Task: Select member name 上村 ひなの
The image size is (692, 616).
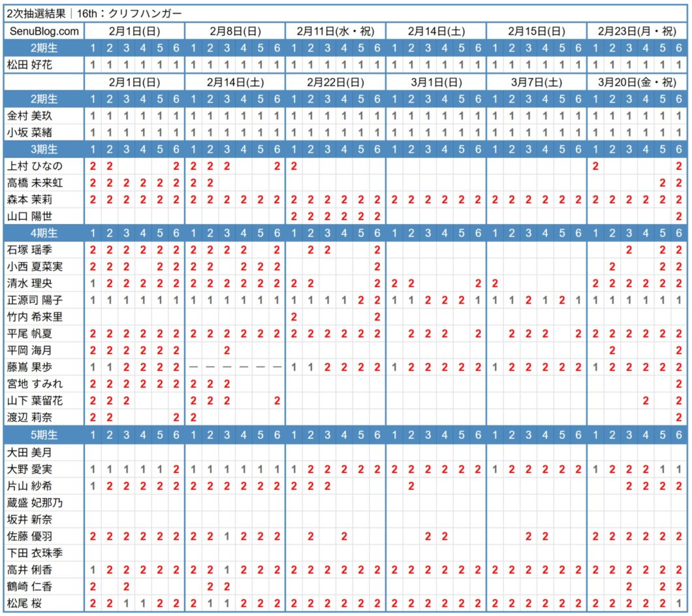Action: (34, 166)
